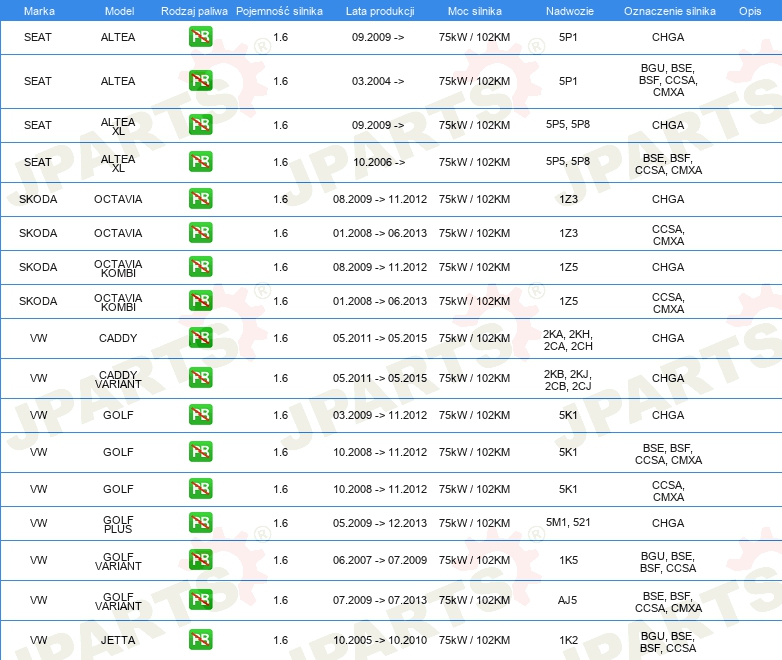Select fuel icon in OCTAVIA 1Z3 CHGA row
This screenshot has height=660, width=782.
click(200, 199)
